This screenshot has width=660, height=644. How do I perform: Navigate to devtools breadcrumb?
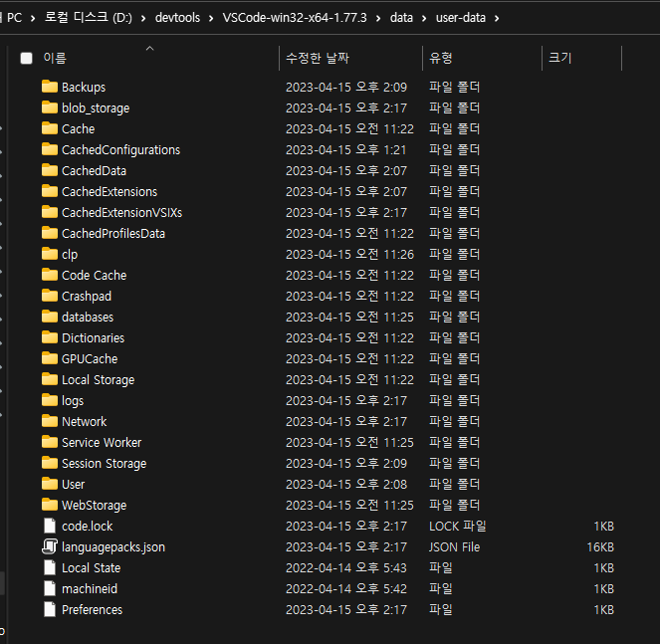tap(177, 18)
